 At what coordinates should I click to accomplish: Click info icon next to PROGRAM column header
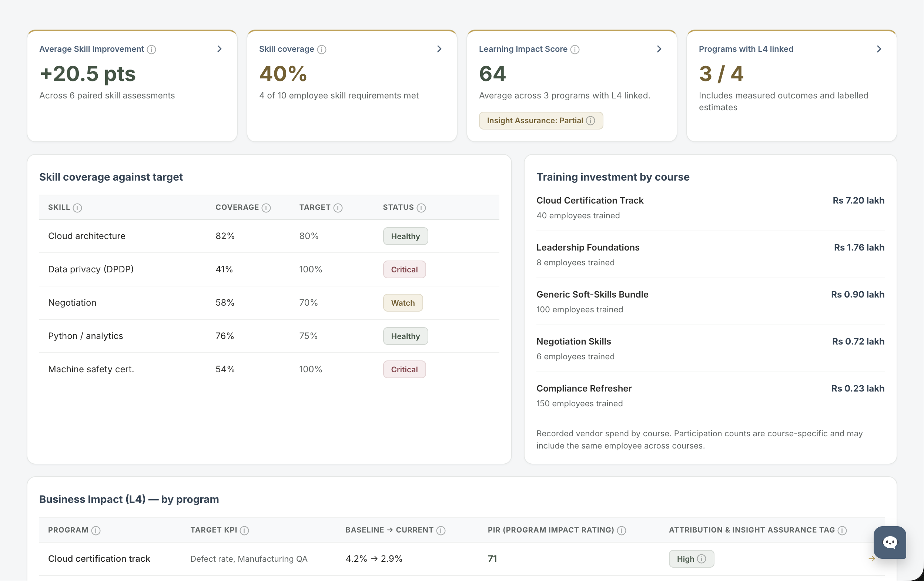(96, 530)
